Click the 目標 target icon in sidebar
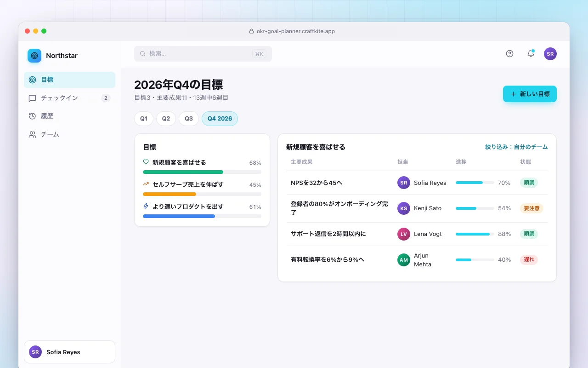Screen dimensions: 588x368 click(x=32, y=80)
